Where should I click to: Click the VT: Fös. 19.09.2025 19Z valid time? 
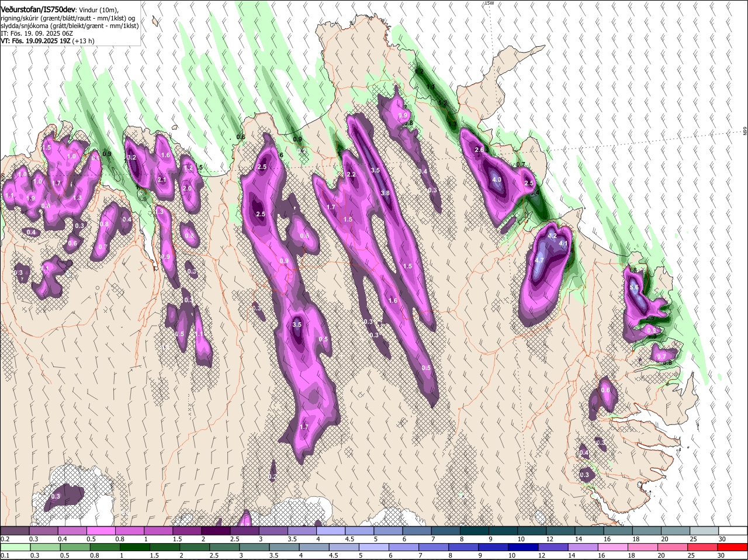[36, 41]
